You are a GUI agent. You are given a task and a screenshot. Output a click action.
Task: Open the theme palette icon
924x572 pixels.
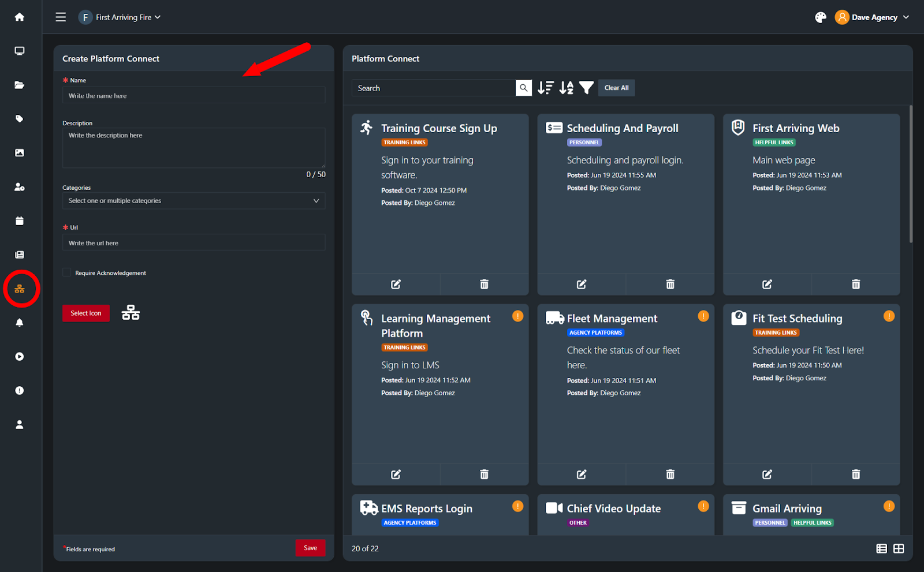tap(820, 17)
